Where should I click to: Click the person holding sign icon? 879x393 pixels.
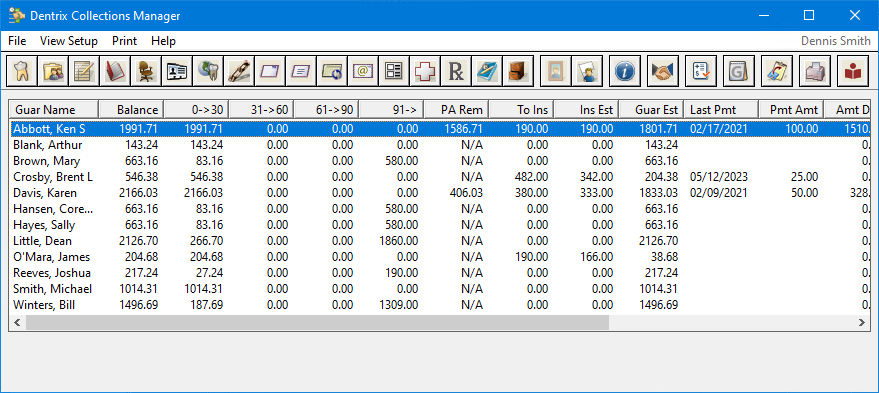click(586, 71)
